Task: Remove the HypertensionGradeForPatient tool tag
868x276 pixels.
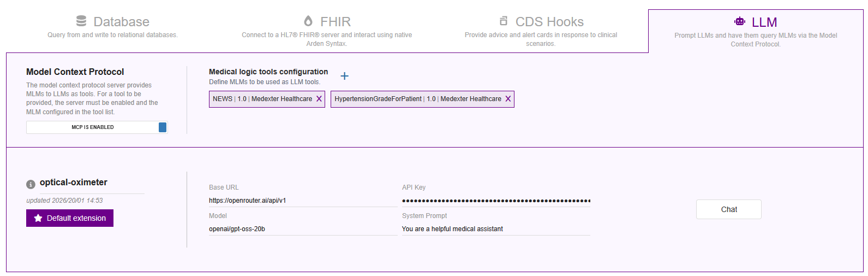Action: click(x=508, y=99)
